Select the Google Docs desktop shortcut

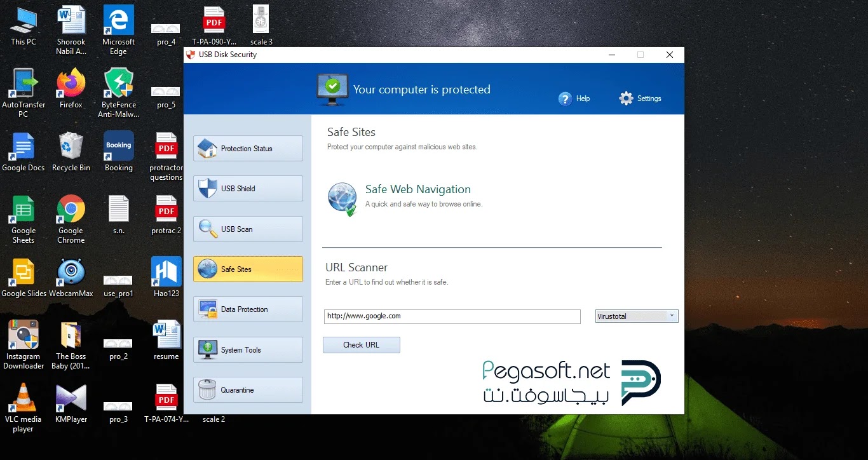point(24,152)
